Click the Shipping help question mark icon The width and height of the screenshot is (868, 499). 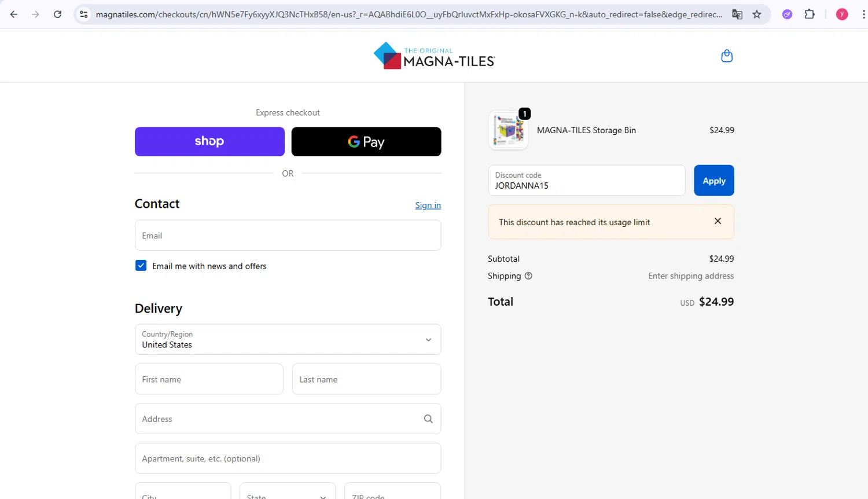(528, 276)
